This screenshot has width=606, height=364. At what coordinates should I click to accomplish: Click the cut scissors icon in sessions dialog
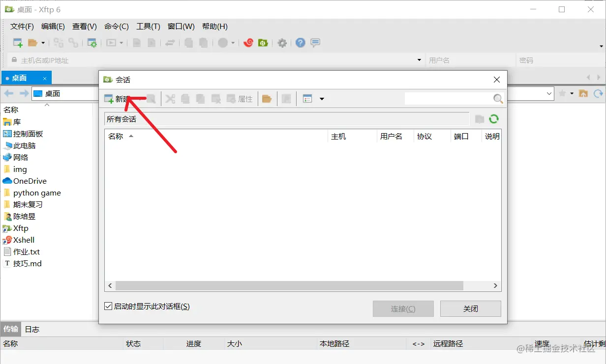point(170,99)
